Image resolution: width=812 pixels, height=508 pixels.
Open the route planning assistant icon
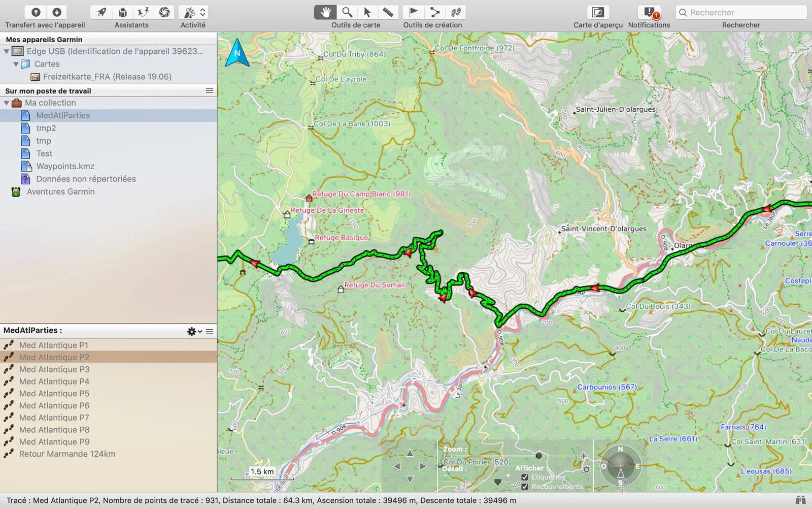coord(143,12)
